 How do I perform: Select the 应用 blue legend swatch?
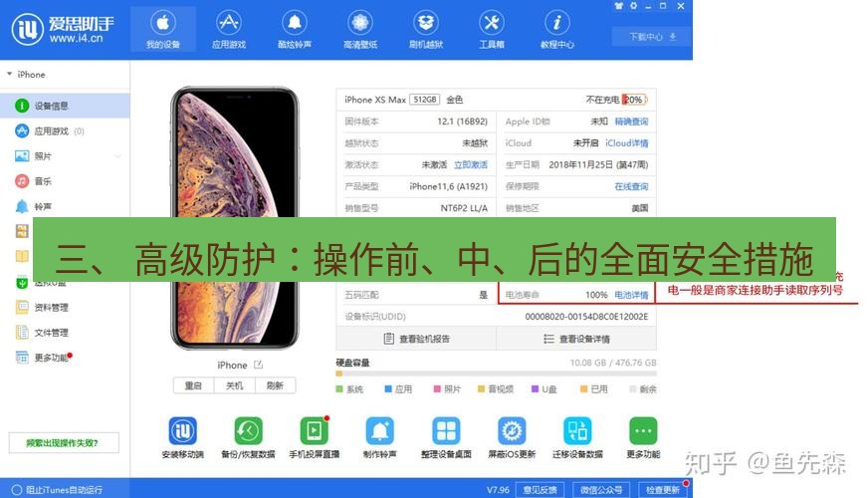(388, 388)
